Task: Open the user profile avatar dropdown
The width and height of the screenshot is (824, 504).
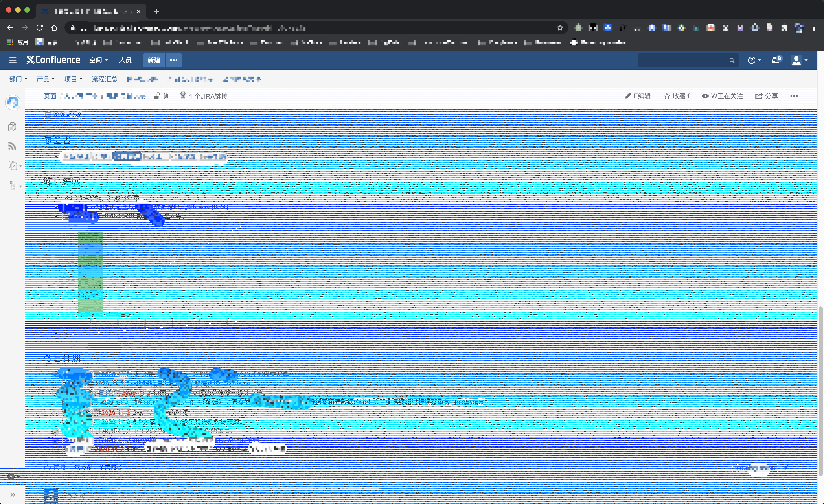Action: (799, 60)
